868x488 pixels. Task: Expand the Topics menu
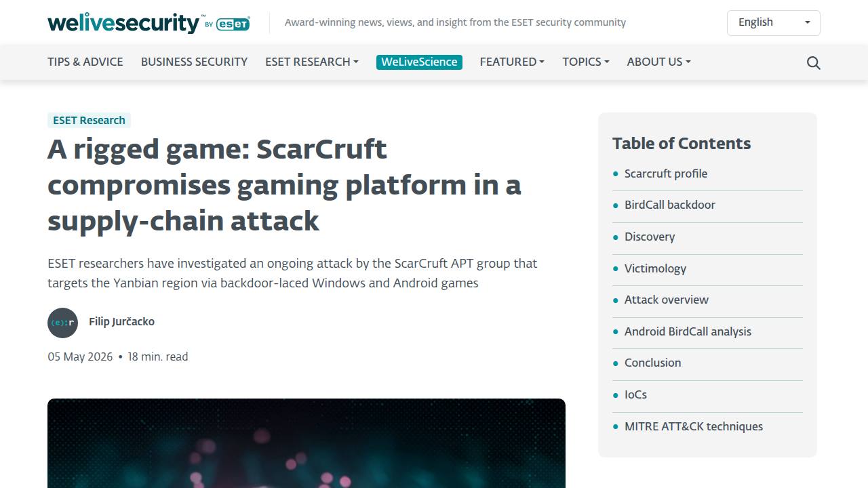click(585, 62)
